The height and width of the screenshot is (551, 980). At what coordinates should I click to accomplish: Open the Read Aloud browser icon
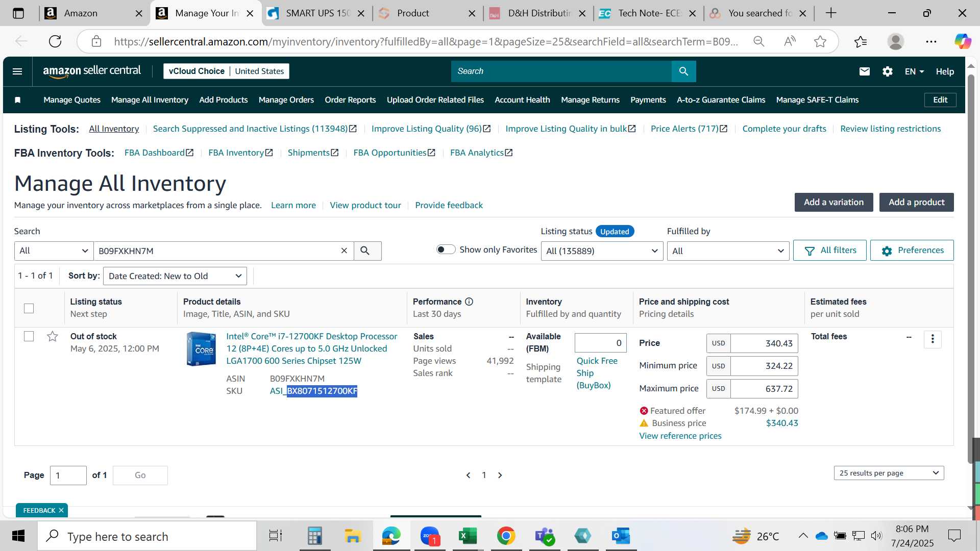pyautogui.click(x=790, y=41)
